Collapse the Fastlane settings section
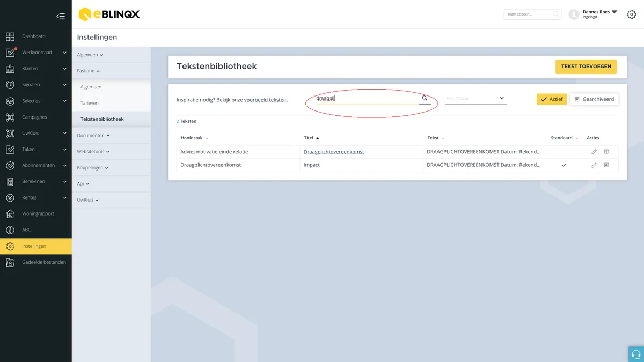 pos(89,71)
